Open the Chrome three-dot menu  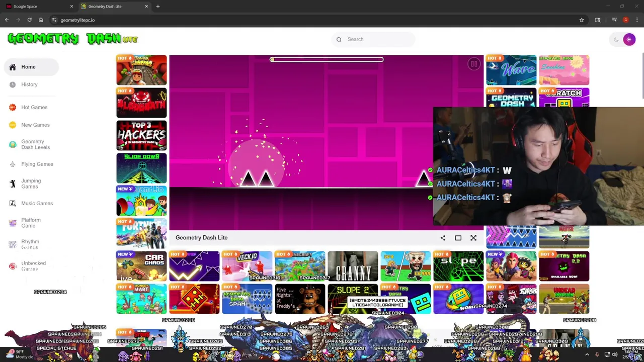[x=637, y=20]
